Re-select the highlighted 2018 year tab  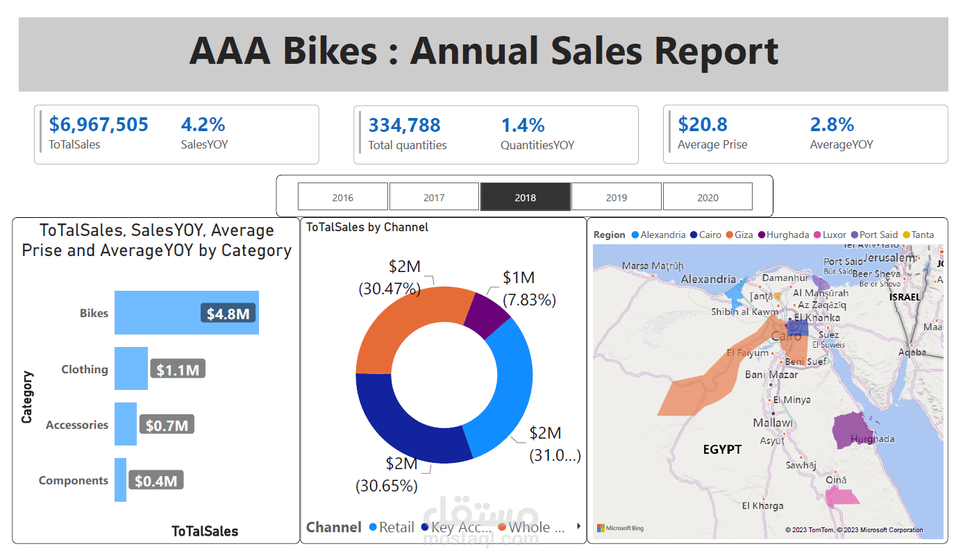525,196
